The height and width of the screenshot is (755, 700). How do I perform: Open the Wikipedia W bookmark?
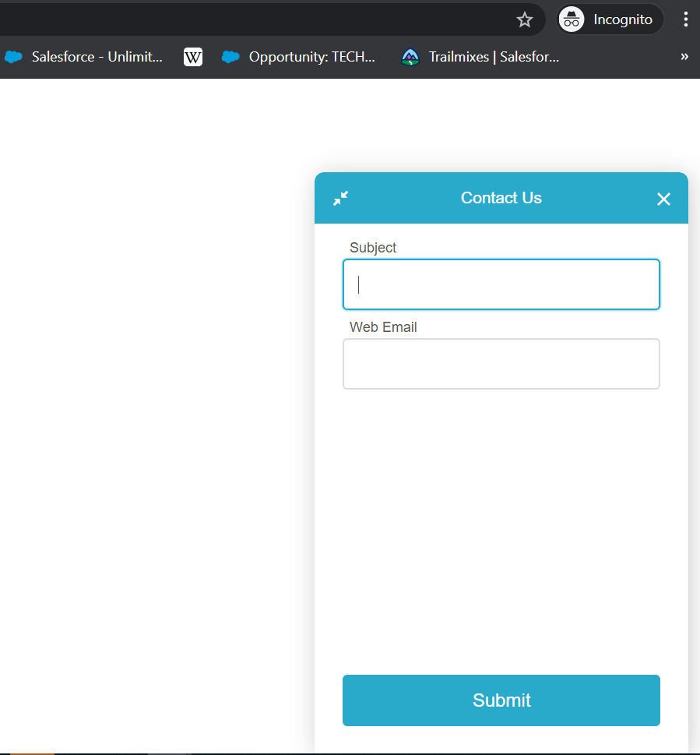(193, 58)
